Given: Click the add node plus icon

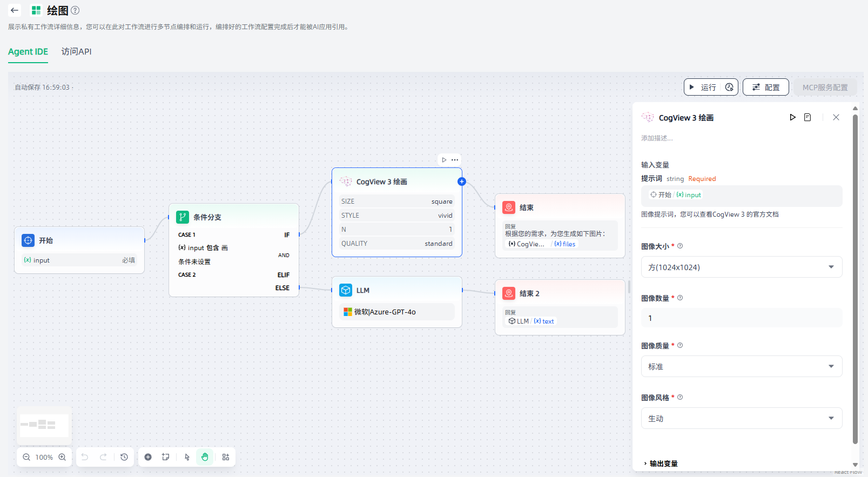Looking at the screenshot, I should 148,457.
